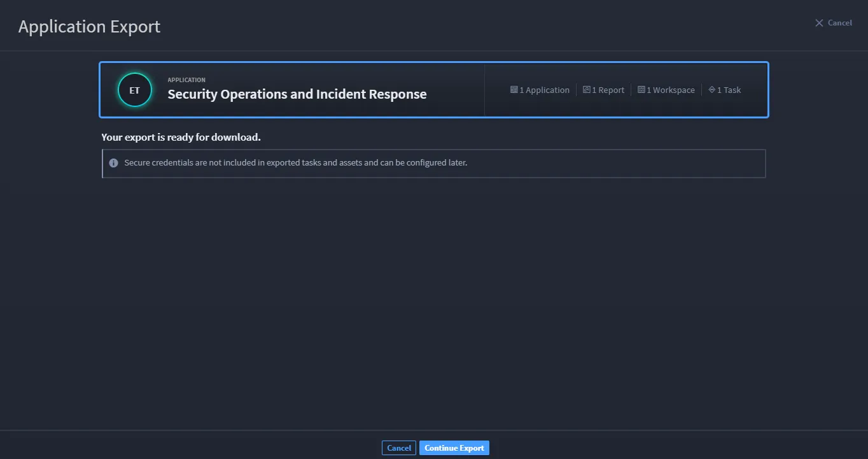Click the Application Export heading
The height and width of the screenshot is (459, 868).
[89, 27]
